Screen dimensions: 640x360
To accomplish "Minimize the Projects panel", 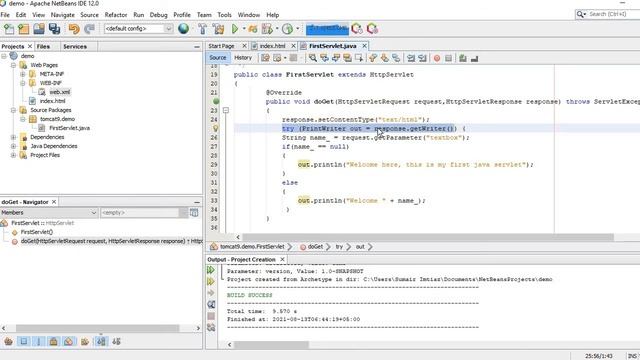I will click(197, 47).
